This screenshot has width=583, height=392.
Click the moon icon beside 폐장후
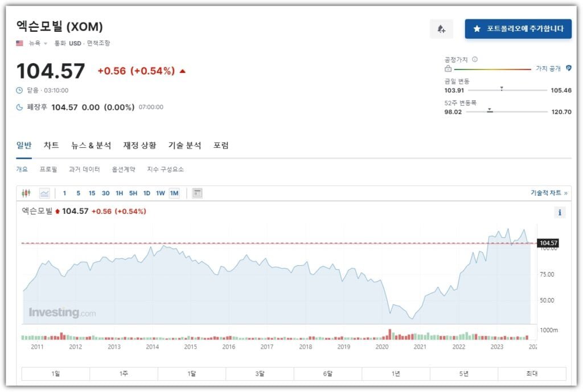pos(19,108)
